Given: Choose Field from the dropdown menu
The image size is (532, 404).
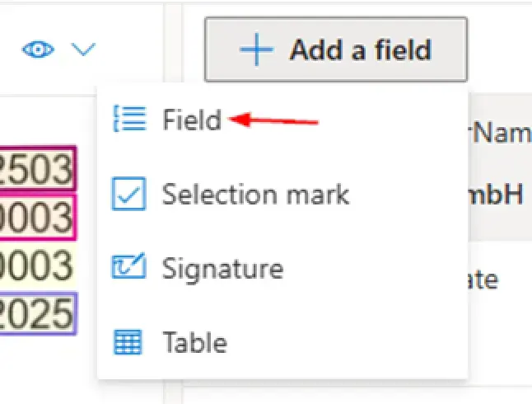Looking at the screenshot, I should point(191,120).
